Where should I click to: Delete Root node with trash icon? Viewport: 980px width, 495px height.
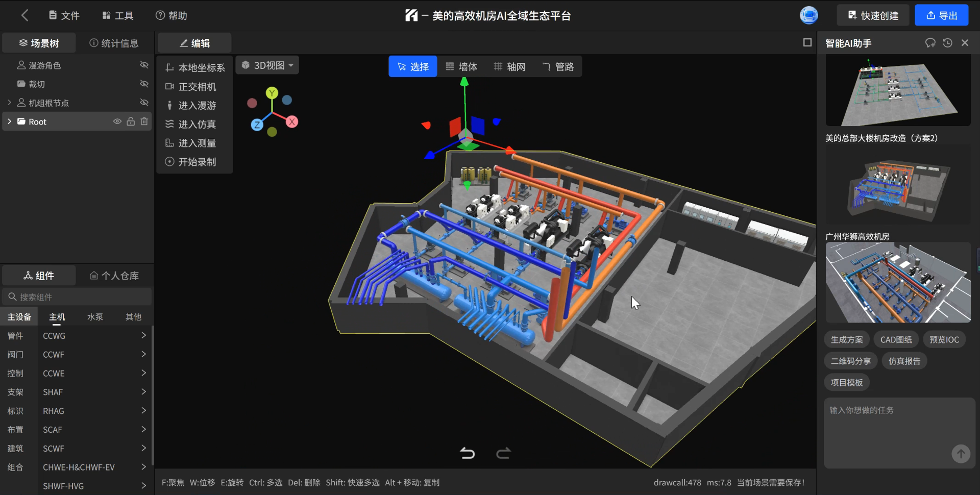(144, 121)
